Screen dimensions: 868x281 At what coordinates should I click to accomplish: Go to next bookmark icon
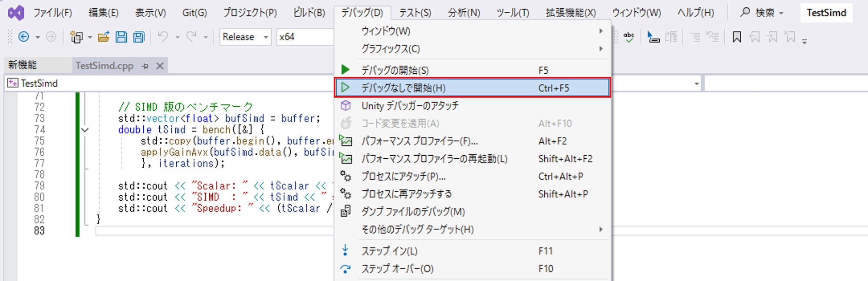772,37
